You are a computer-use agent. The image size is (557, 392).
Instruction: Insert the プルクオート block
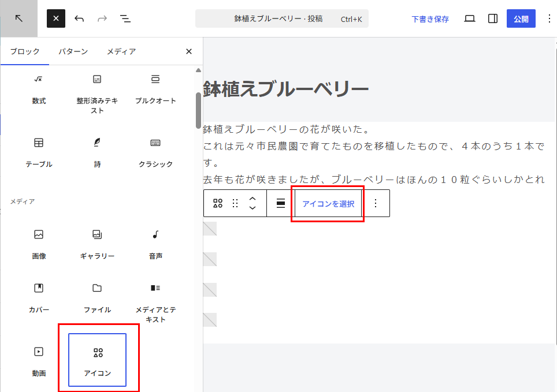coord(155,89)
